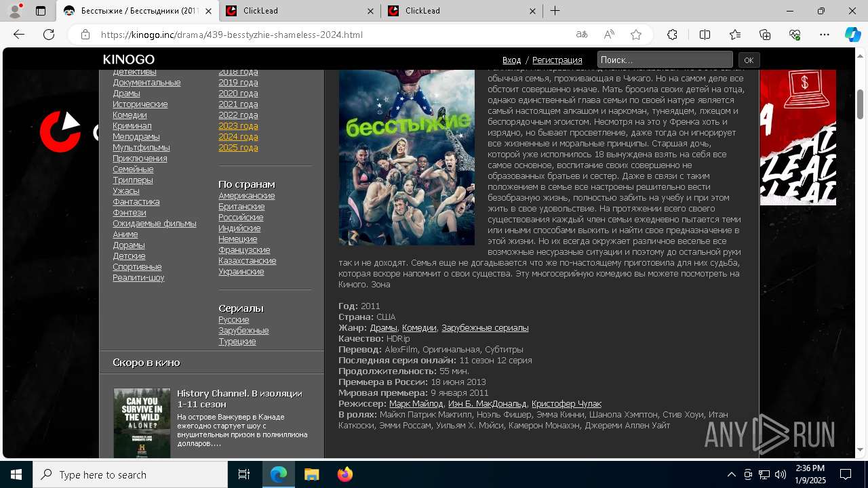Open volume control in tray
Viewport: 868px width, 488px height.
coord(781,474)
